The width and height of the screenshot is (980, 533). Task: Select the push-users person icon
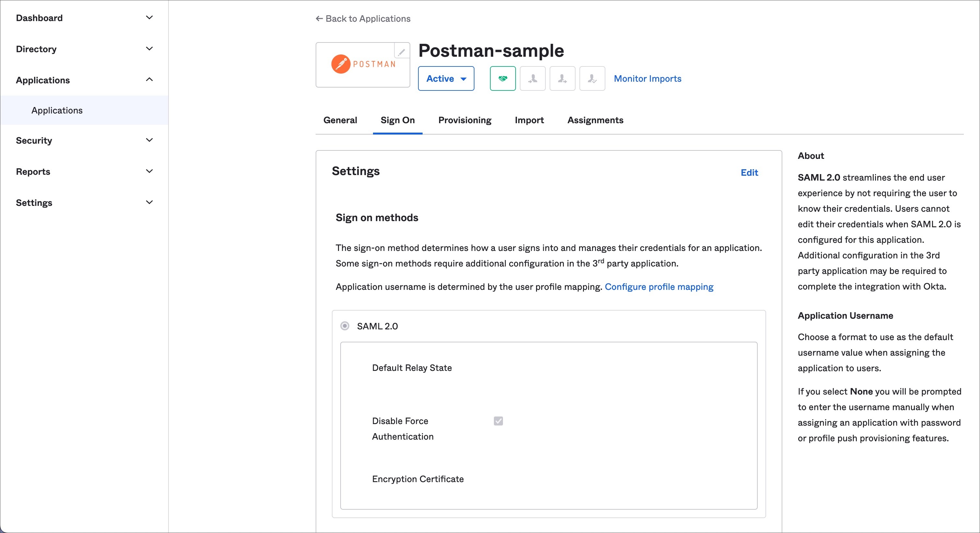pos(562,78)
